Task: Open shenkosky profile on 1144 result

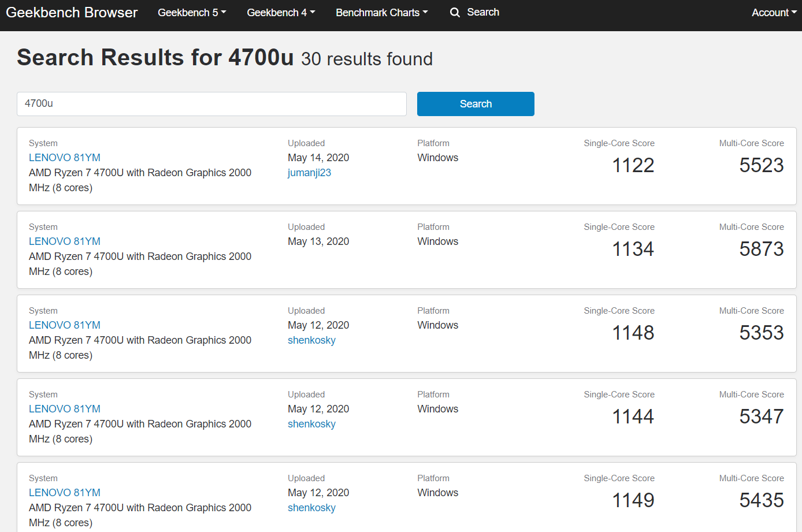Action: [x=311, y=424]
